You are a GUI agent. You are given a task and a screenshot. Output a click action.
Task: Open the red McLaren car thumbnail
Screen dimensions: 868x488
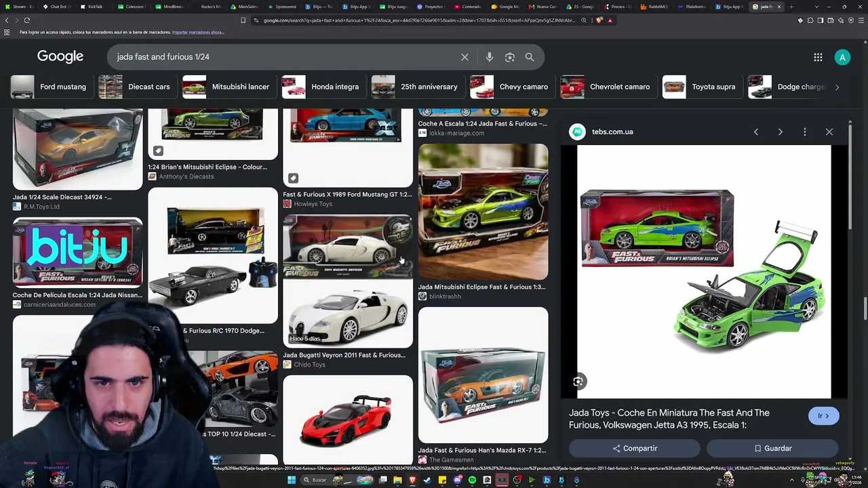(348, 420)
